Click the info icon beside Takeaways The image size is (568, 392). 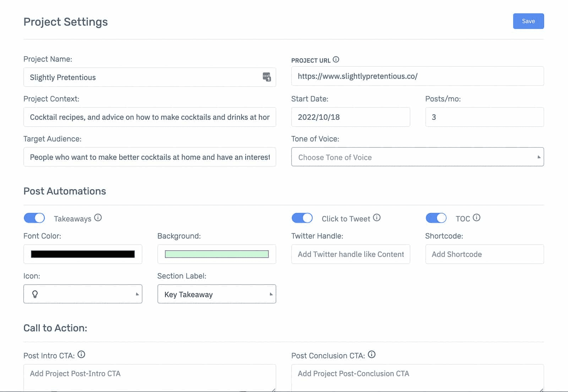point(98,218)
